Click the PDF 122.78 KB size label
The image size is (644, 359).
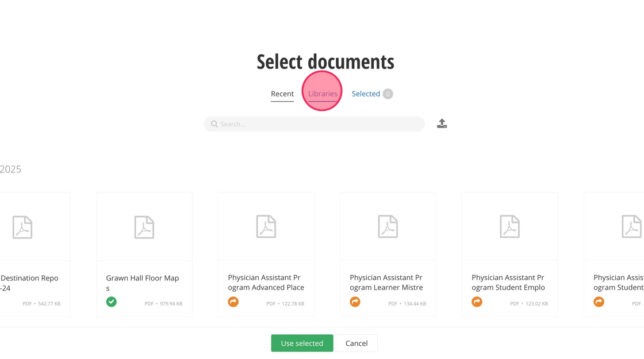point(285,304)
